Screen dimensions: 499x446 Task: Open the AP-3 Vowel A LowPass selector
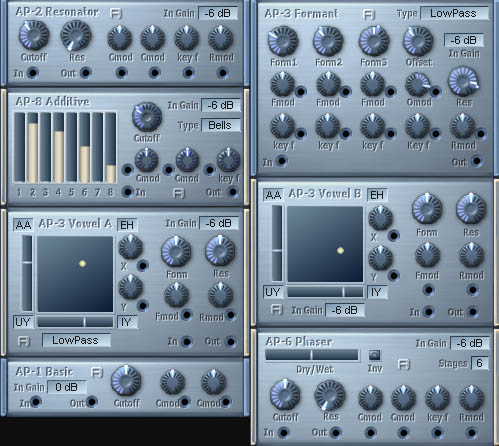click(76, 340)
